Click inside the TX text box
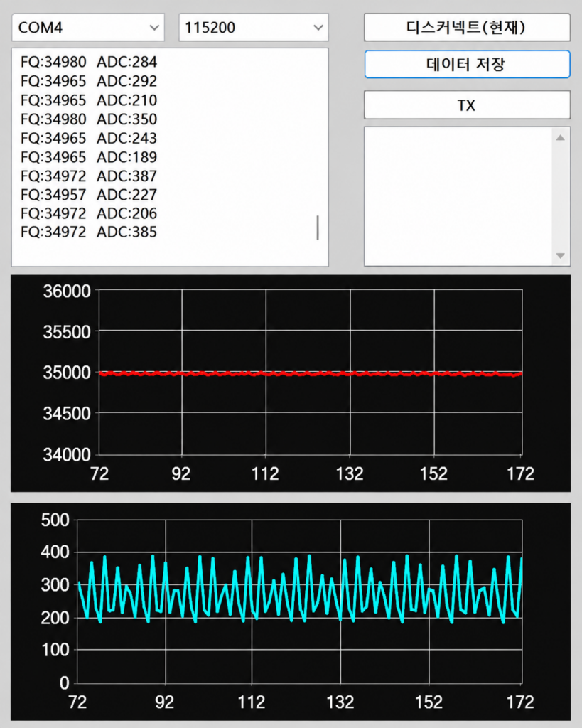The width and height of the screenshot is (582, 728). tap(458, 196)
